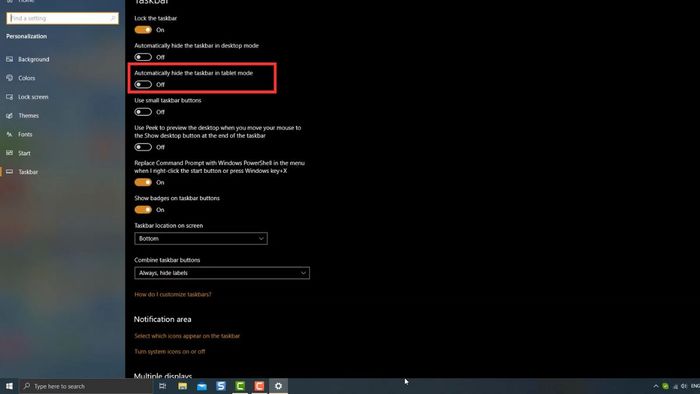Click the Personalization heading
The width and height of the screenshot is (700, 394).
pyautogui.click(x=26, y=36)
